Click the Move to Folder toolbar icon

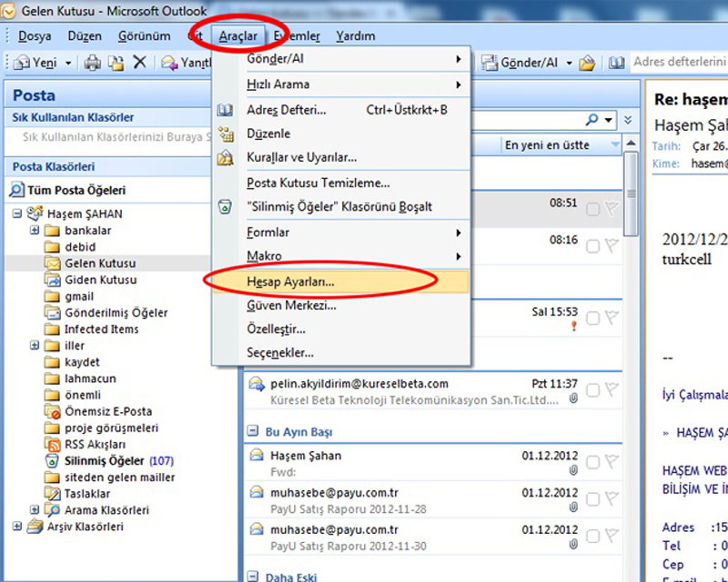click(x=116, y=62)
